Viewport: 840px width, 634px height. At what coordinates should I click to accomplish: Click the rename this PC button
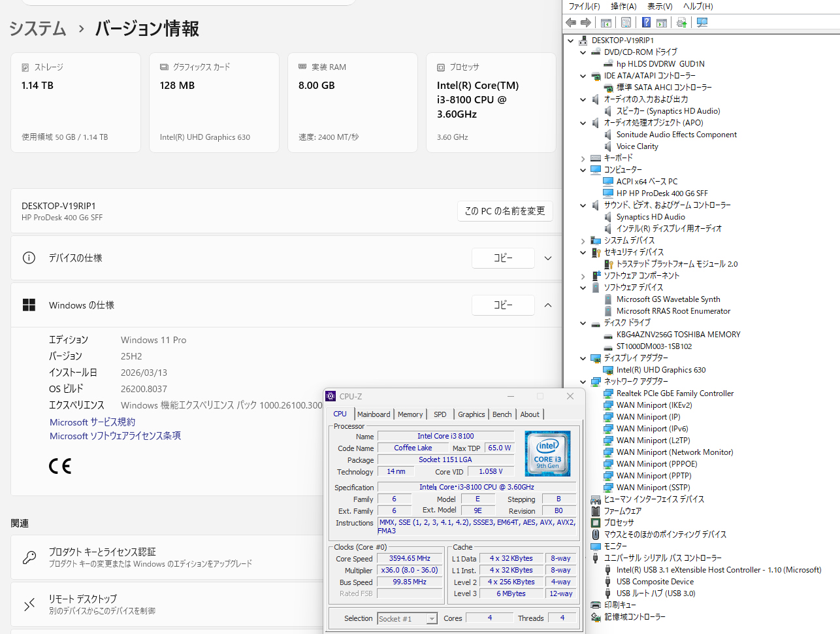pyautogui.click(x=504, y=211)
